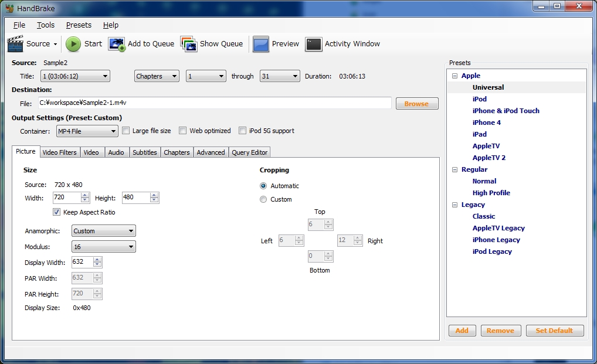
Task: Click the Add preset button
Action: tap(462, 331)
